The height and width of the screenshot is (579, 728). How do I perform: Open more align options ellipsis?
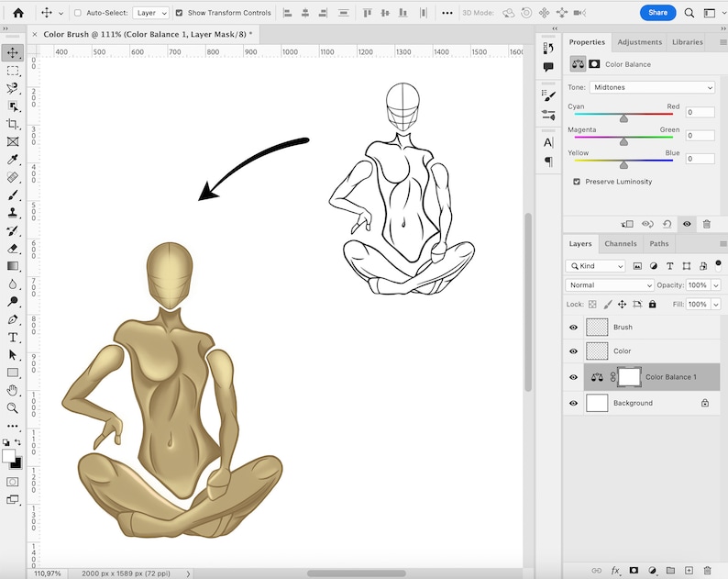click(x=447, y=13)
